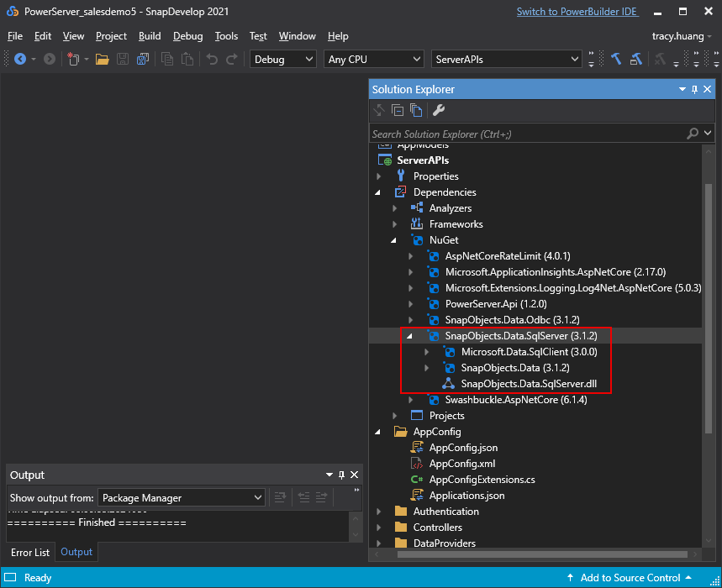722x588 pixels.
Task: Click Collapse All in Solution Explorer
Action: pos(398,110)
